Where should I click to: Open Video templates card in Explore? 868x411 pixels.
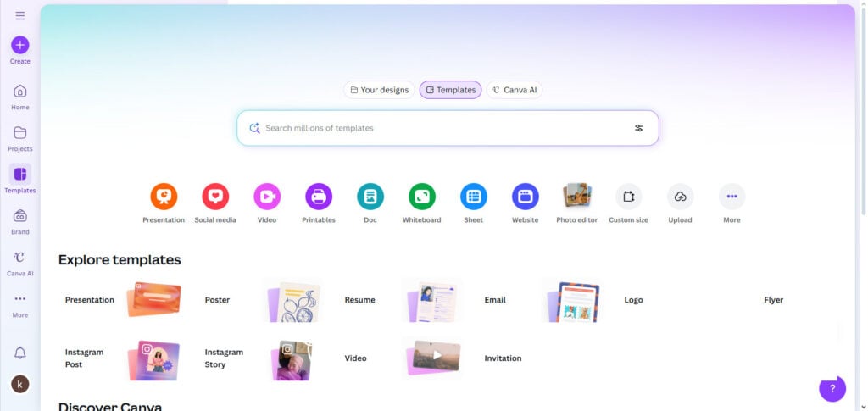tap(403, 358)
